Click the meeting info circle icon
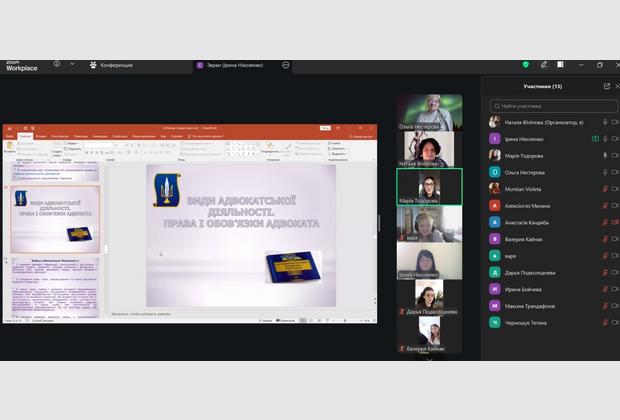This screenshot has width=620, height=420. click(57, 64)
